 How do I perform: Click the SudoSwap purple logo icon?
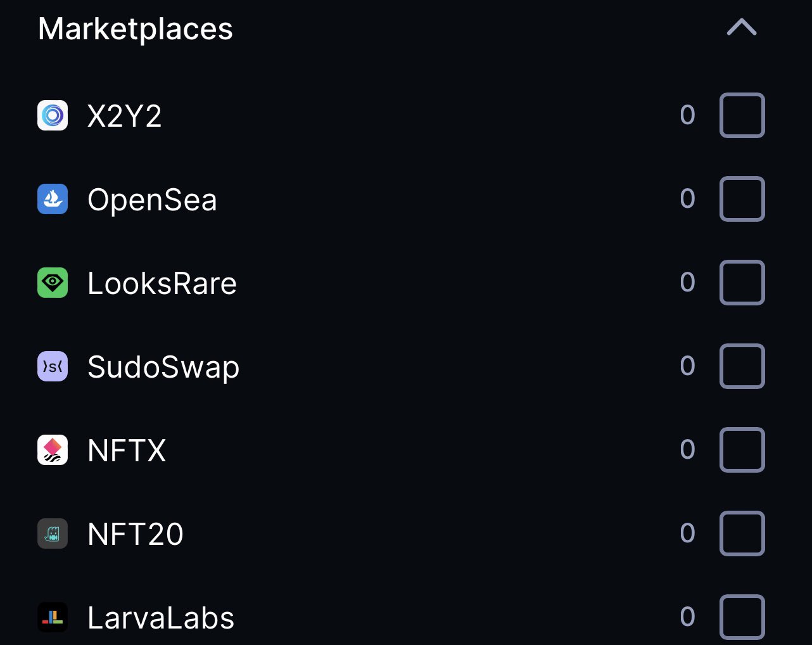(x=53, y=366)
